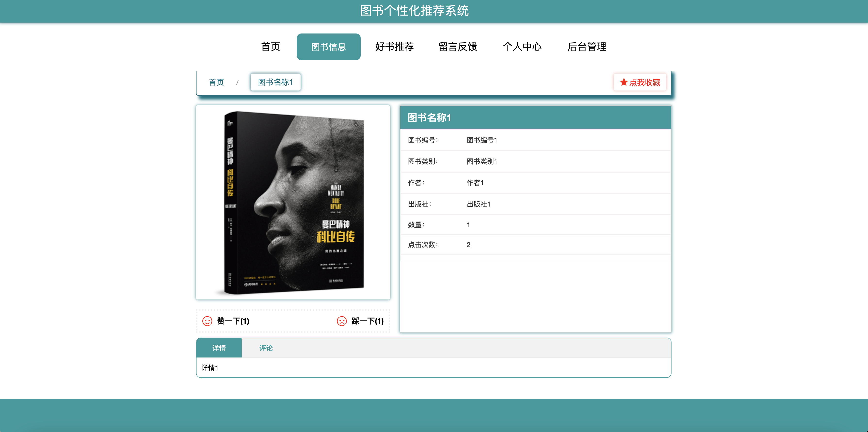Screen dimensions: 868x432
Task: Click the 图书名称1 breadcrumb item
Action: 275,82
